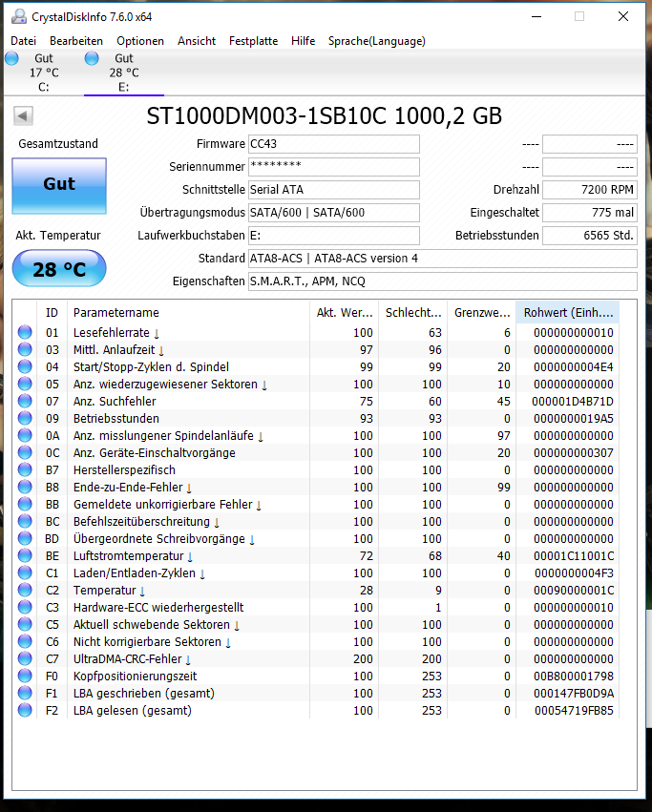652x812 pixels.
Task: Click raw value 000147FB0D9A
Action: tap(575, 694)
